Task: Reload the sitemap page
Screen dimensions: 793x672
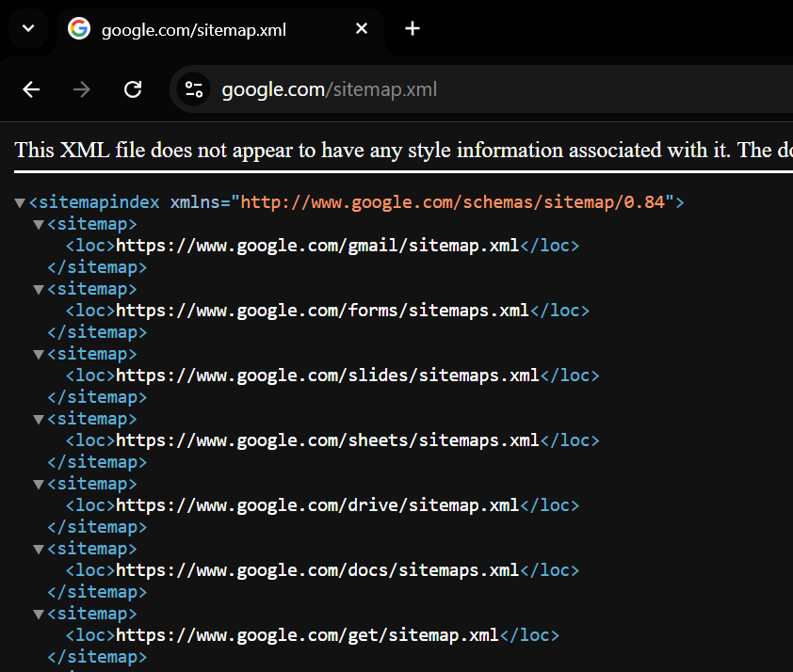Action: (133, 89)
